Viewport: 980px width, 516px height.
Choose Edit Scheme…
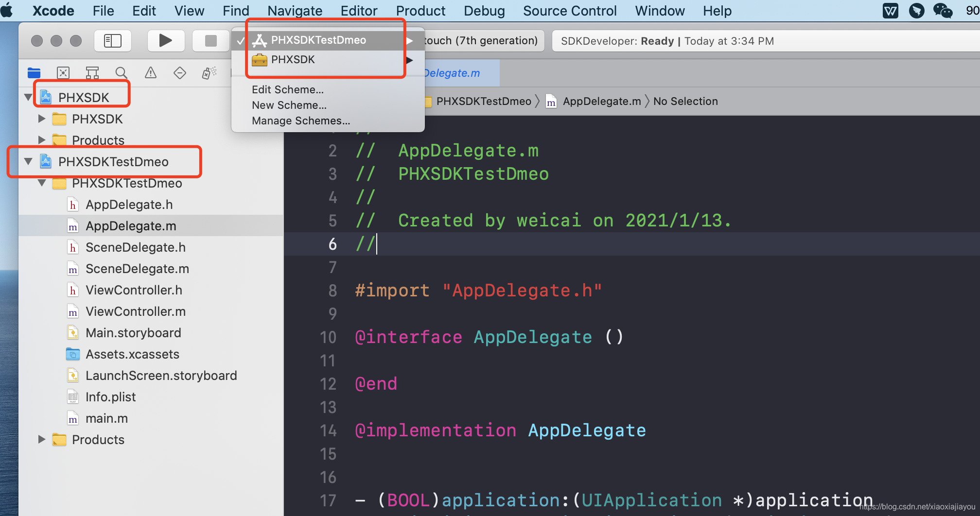tap(288, 89)
